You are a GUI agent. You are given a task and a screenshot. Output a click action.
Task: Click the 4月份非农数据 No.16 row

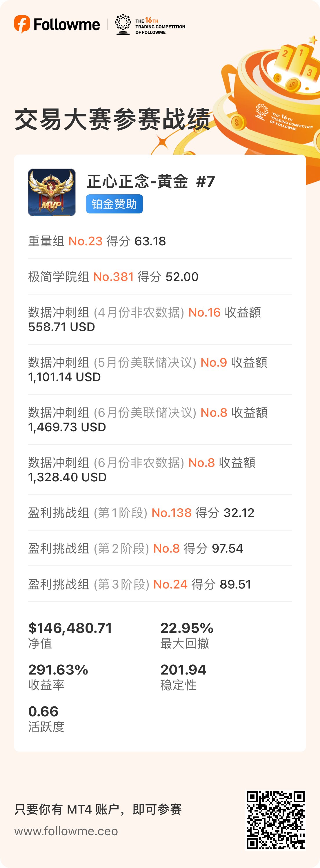pyautogui.click(x=160, y=319)
